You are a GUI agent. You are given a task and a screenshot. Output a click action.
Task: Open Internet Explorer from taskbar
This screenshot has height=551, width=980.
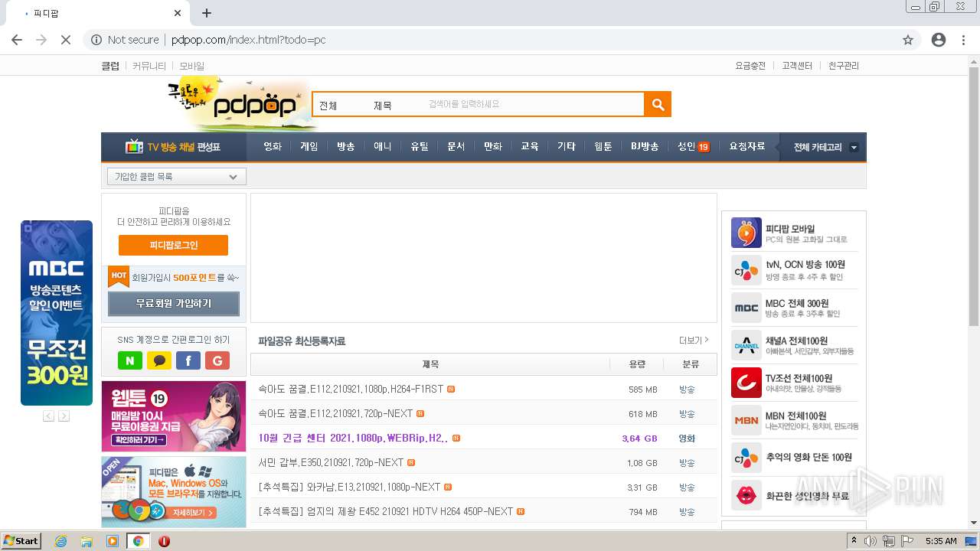(x=60, y=541)
